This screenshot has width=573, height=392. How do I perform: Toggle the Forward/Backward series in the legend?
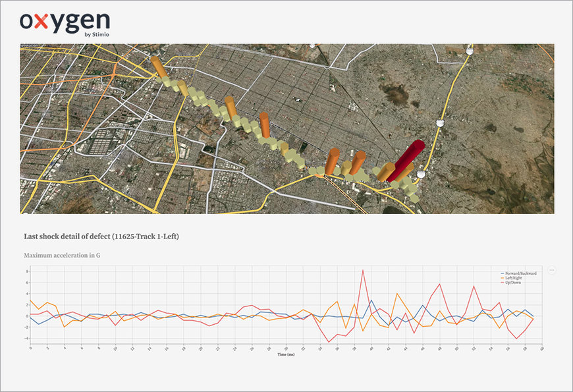pos(518,273)
